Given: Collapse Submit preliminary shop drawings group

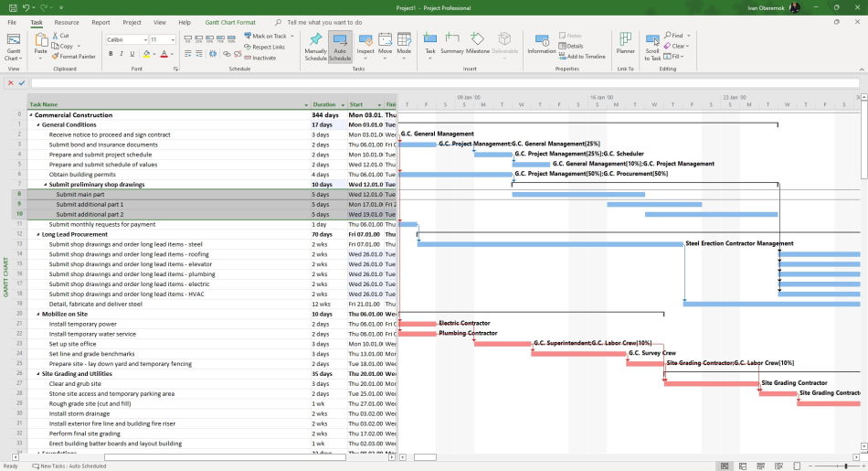Looking at the screenshot, I should click(46, 185).
